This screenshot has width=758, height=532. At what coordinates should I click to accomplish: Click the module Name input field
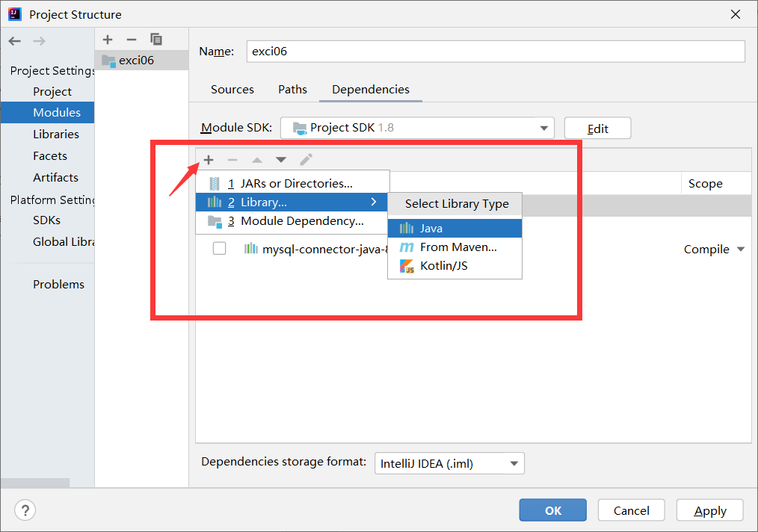click(496, 52)
